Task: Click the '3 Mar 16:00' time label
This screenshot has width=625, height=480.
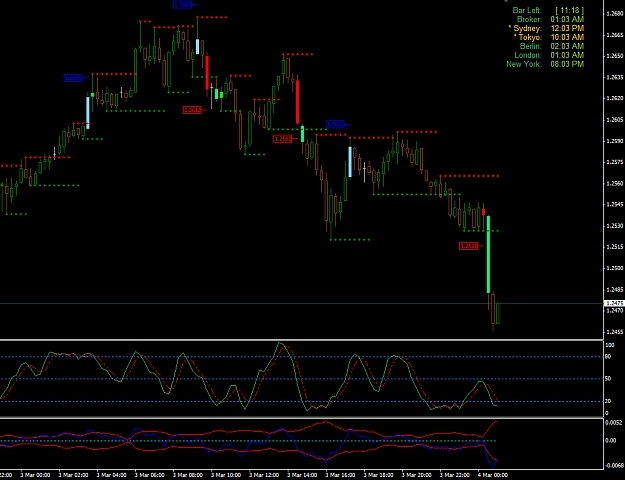Action: click(x=340, y=475)
